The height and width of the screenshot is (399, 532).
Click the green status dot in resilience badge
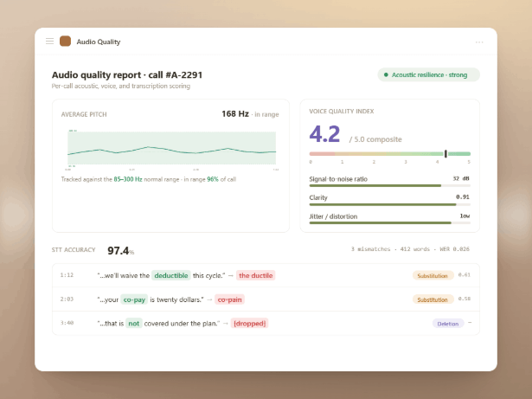click(x=386, y=74)
